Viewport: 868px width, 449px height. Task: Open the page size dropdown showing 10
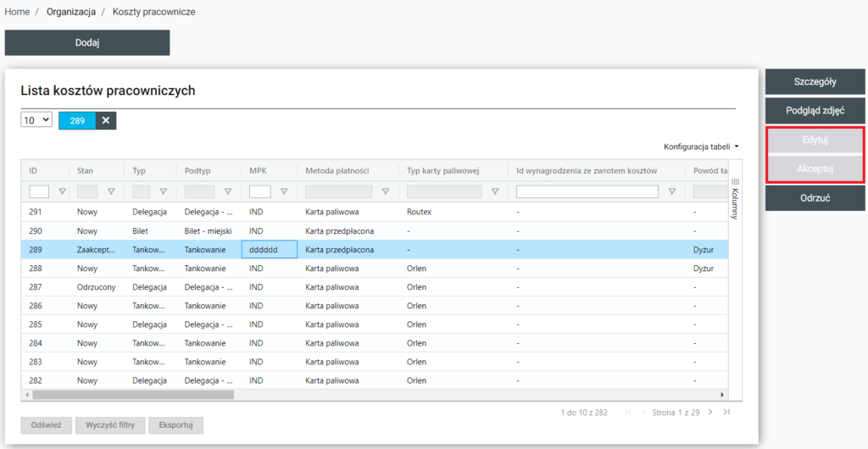36,120
